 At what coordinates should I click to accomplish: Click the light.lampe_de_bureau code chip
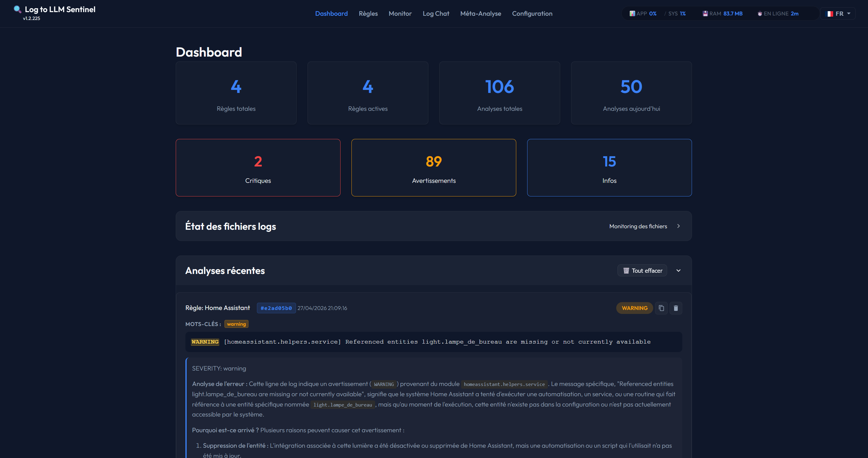(342, 405)
